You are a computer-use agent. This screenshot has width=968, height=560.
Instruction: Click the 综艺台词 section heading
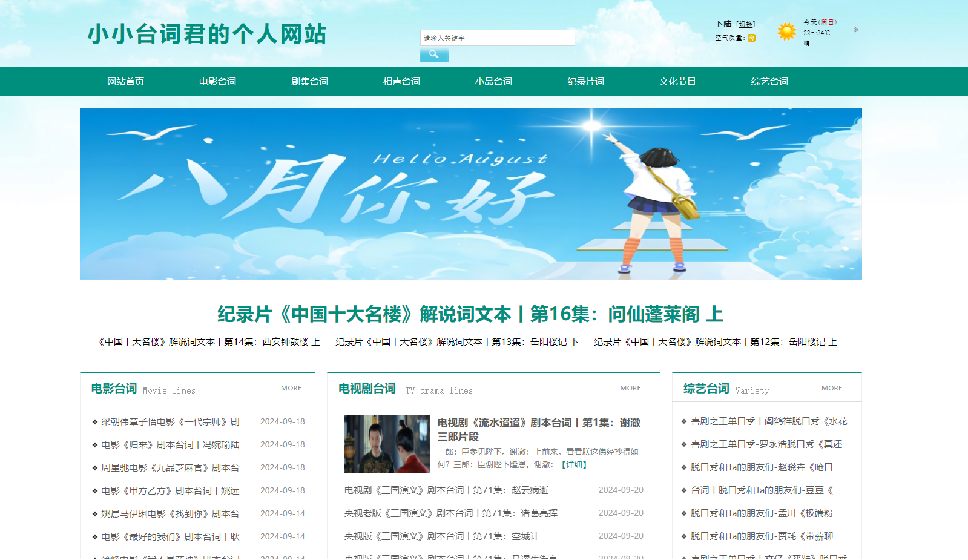(706, 389)
